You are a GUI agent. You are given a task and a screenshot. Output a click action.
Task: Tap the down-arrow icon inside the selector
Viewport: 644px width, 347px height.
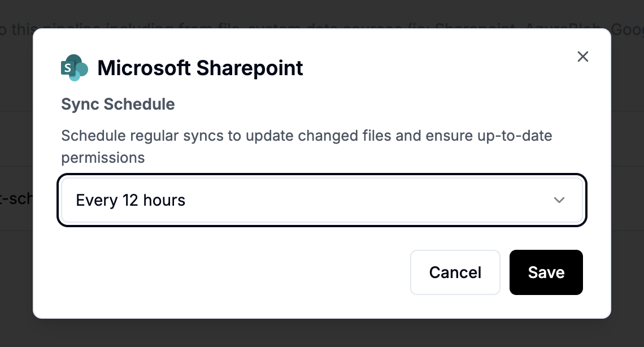pos(559,200)
